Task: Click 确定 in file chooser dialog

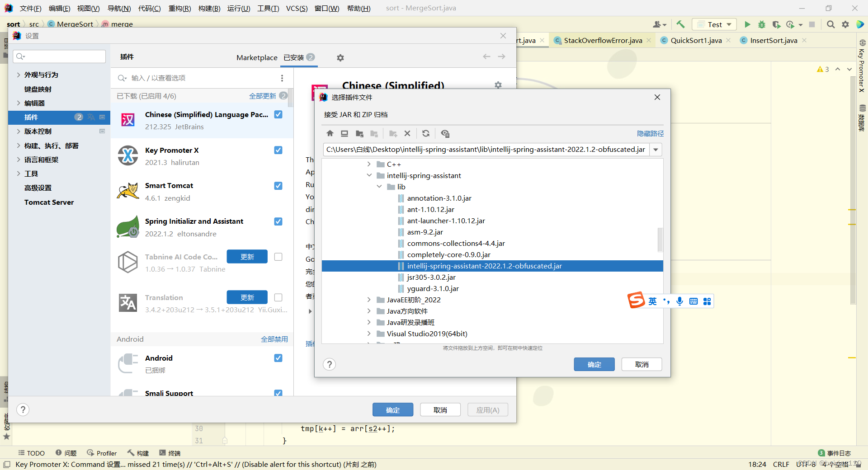Action: tap(594, 364)
